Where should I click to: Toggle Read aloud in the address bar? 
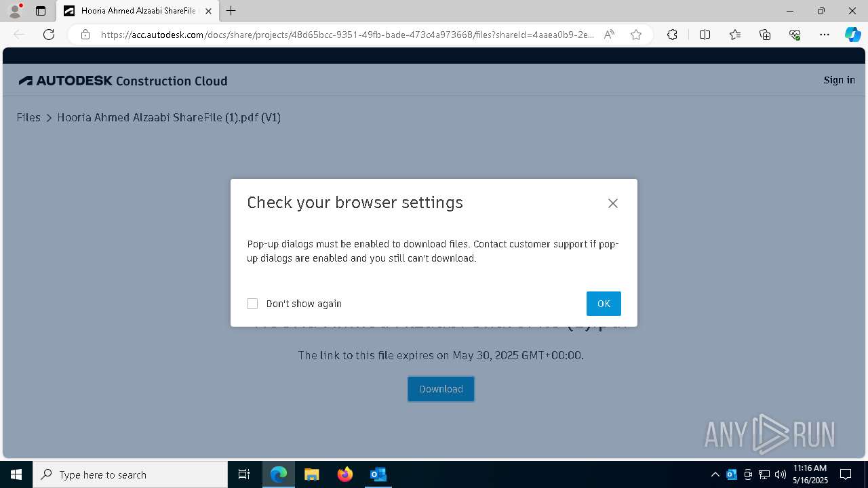[609, 35]
